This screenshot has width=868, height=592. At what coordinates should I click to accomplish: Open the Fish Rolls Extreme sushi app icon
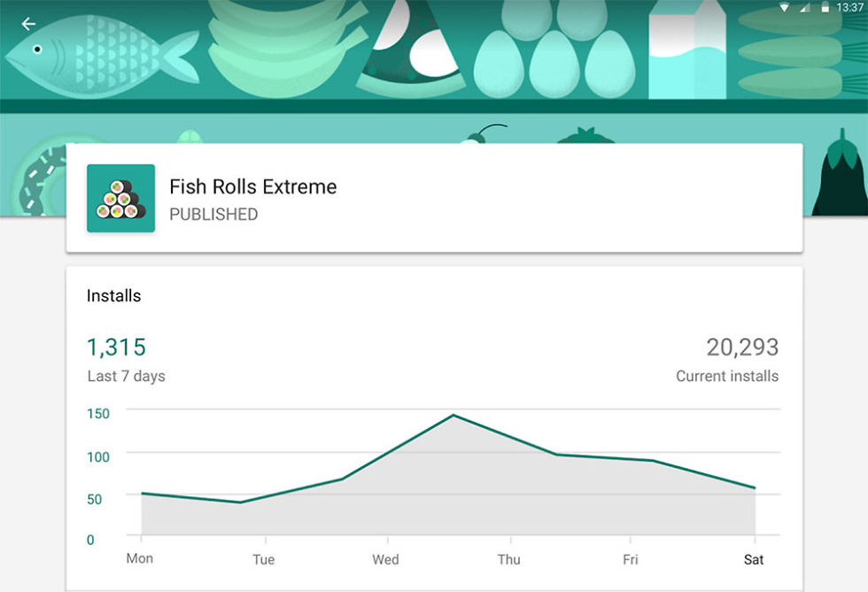[120, 199]
